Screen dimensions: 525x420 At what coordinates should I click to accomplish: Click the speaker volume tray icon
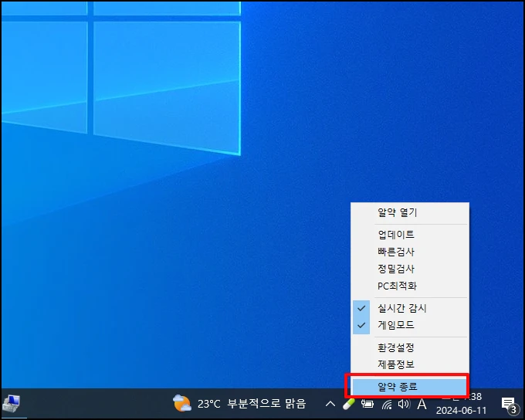coord(404,405)
